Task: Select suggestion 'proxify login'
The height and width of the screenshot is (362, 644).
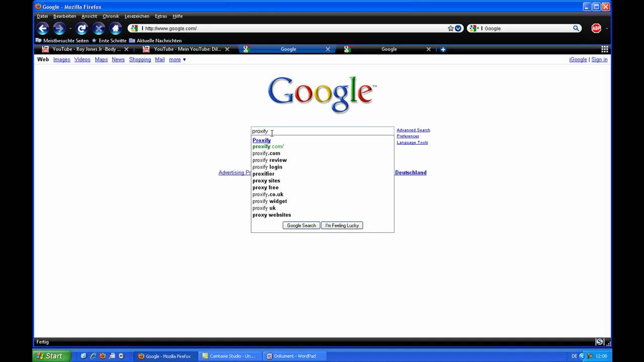Action: coord(267,167)
